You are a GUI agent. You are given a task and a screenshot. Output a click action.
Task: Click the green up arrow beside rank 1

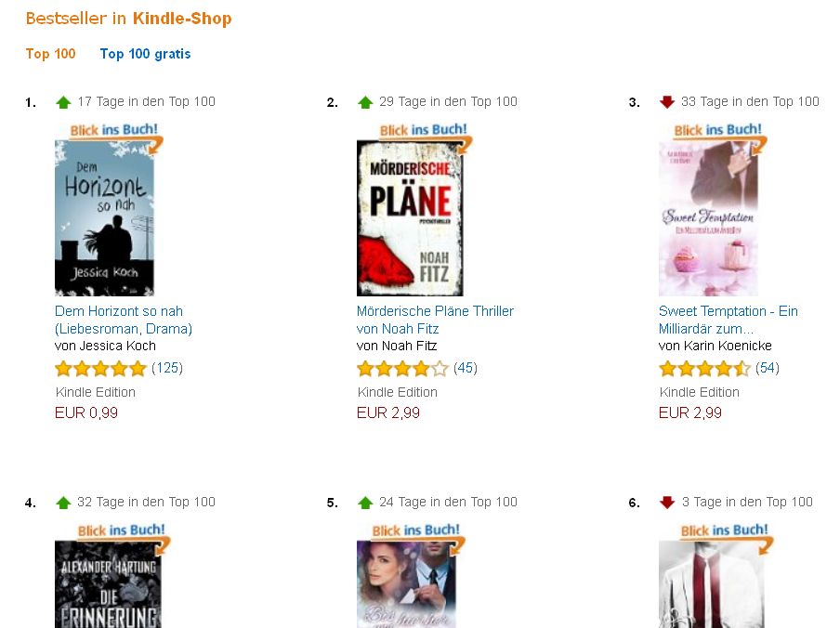coord(63,102)
